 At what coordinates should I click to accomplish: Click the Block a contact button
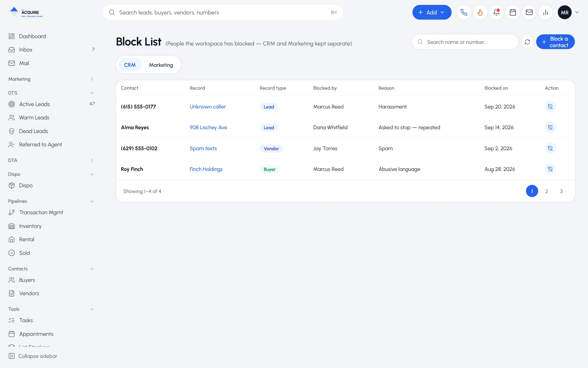[555, 42]
